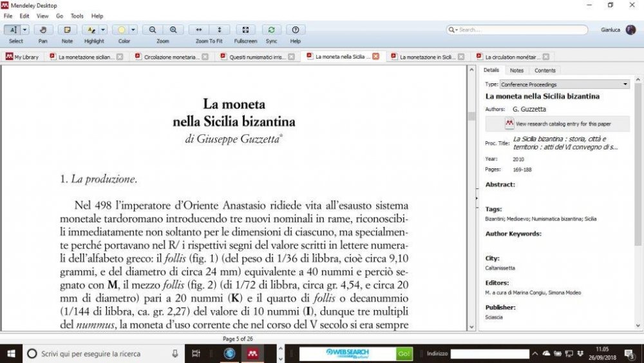Activate the Highlight text tool
The image size is (644, 363).
point(91,30)
